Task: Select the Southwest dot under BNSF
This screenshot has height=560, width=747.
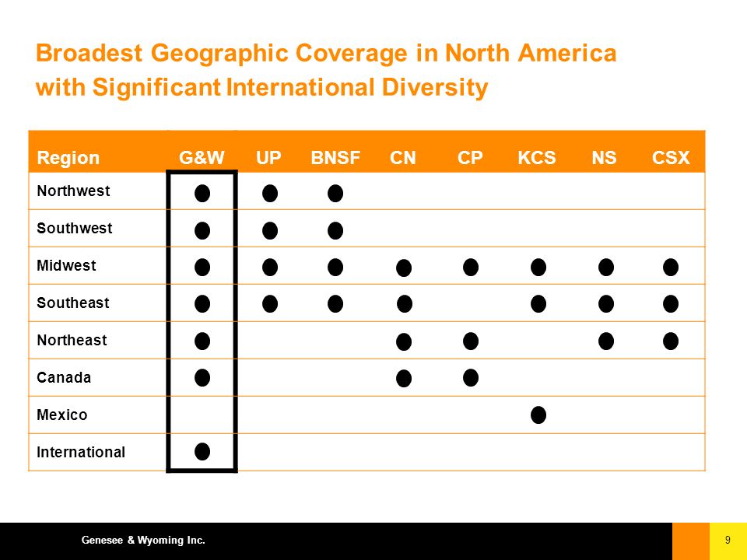Action: tap(335, 230)
